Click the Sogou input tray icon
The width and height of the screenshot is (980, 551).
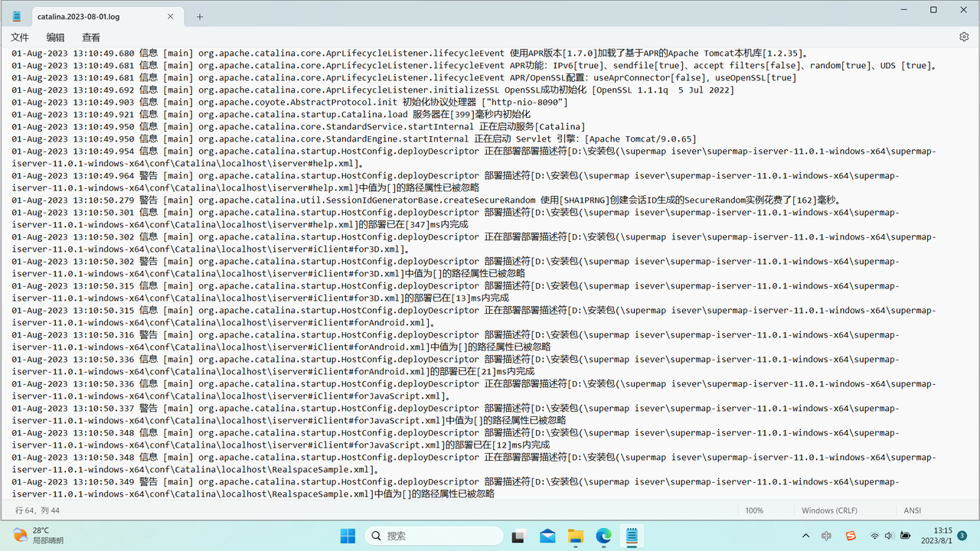(x=851, y=536)
